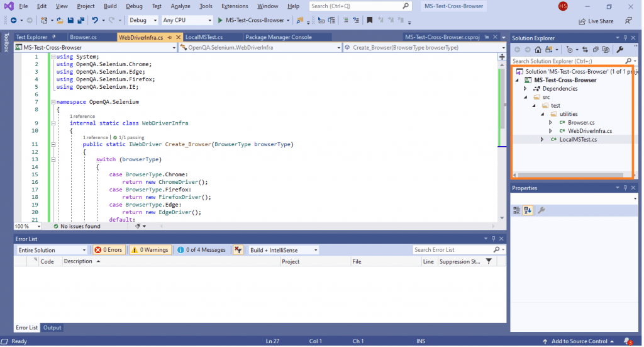
Task: Click the wrench Properties icon in Solution Explorer
Action: point(619,50)
